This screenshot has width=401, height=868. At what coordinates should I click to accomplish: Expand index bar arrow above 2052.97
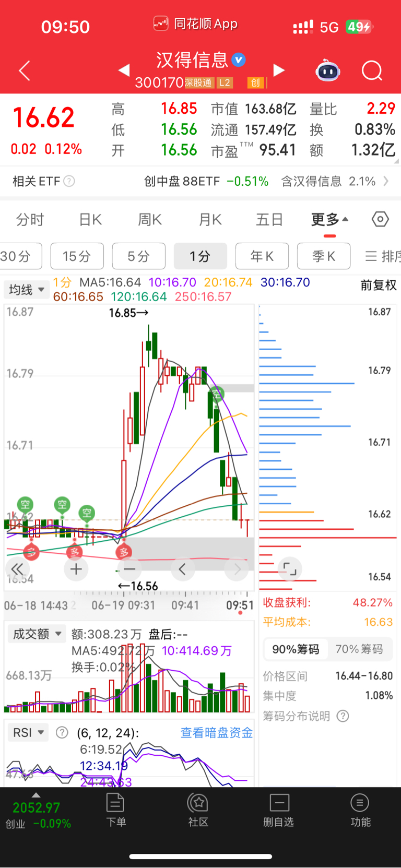36,795
